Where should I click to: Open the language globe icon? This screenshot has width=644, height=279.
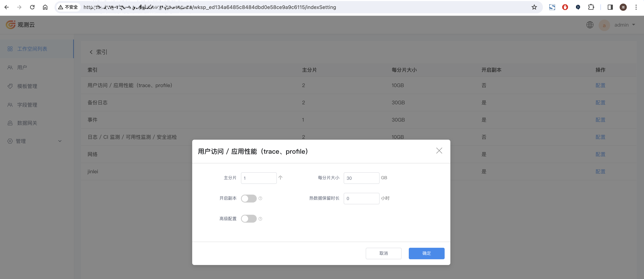[590, 25]
